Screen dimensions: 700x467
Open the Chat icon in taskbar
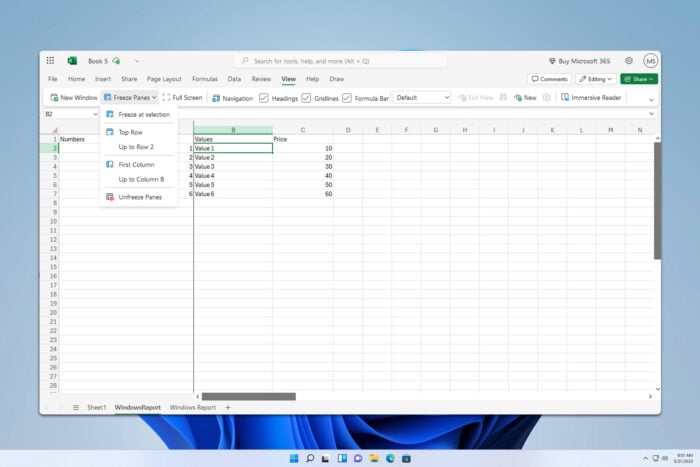click(358, 459)
